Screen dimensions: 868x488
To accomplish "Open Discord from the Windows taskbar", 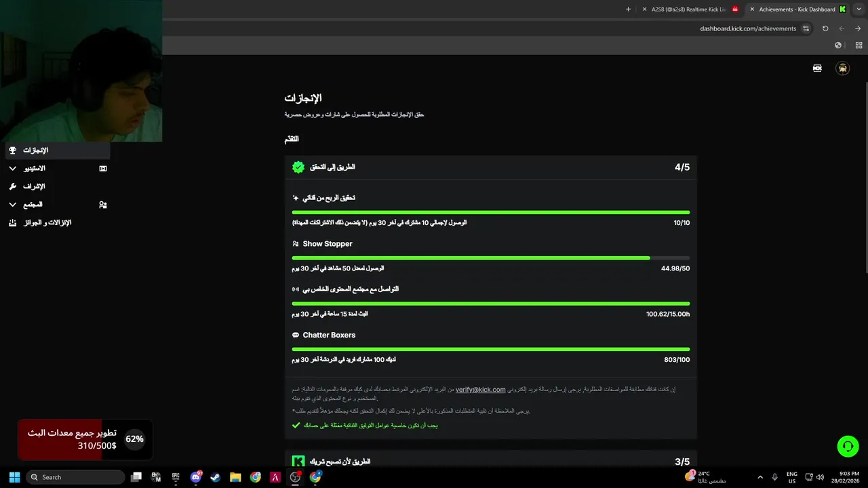I will click(x=196, y=477).
